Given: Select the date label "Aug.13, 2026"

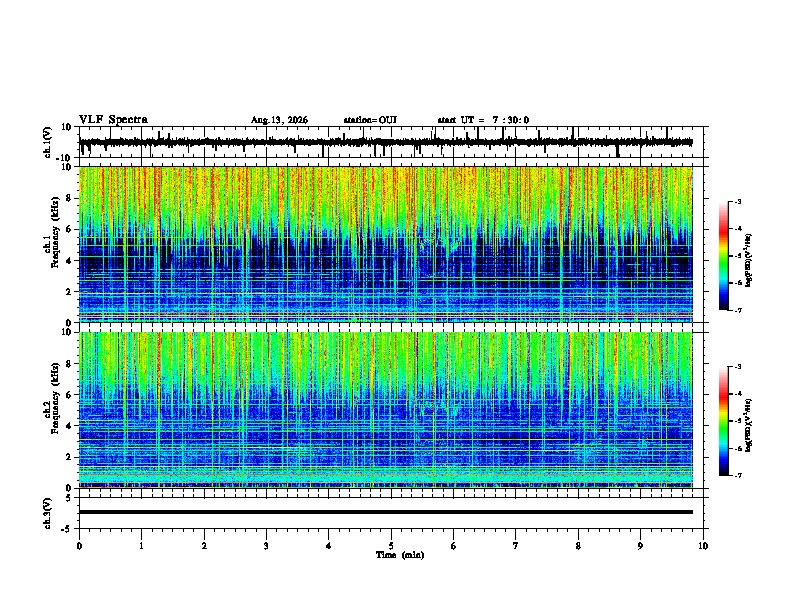Looking at the screenshot, I should [279, 120].
